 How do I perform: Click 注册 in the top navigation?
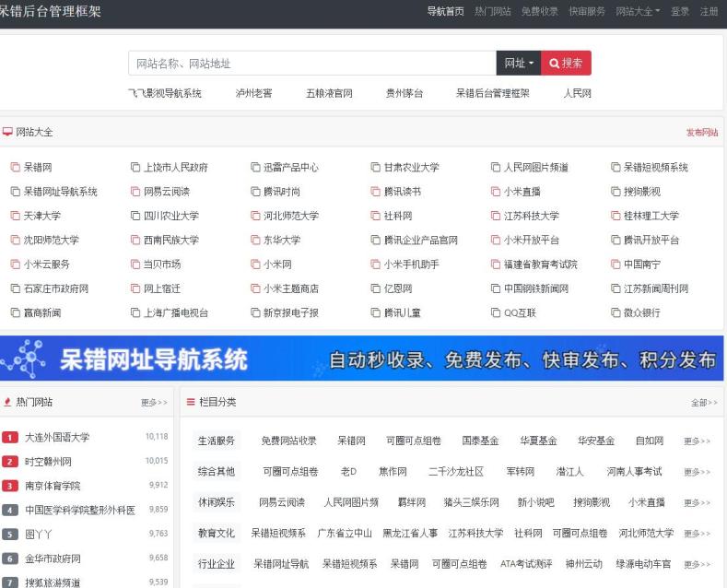709,11
